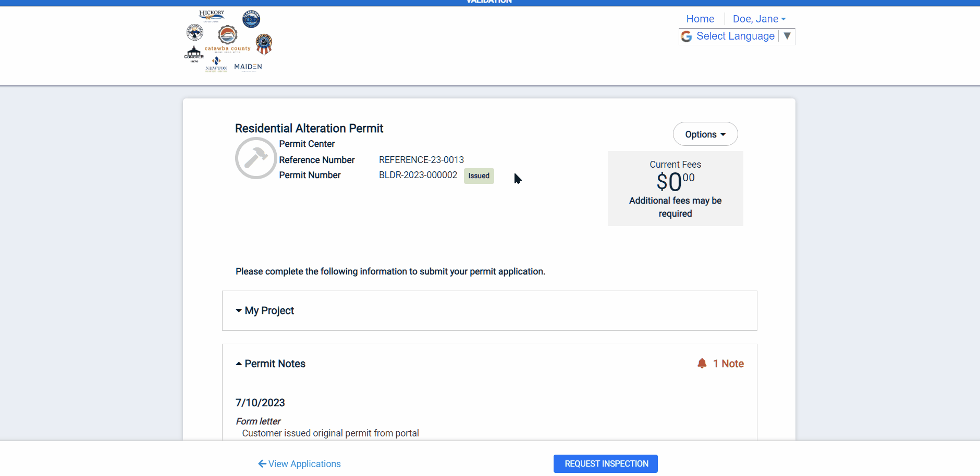980x476 pixels.
Task: Go to the Home page
Action: pos(700,19)
